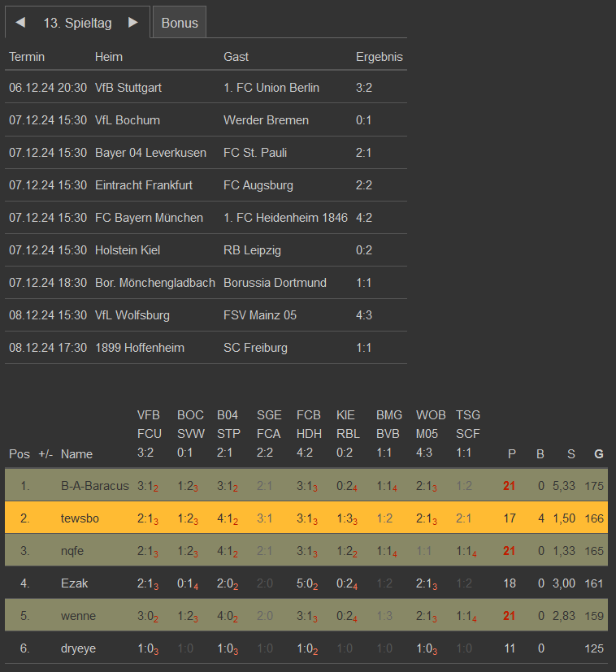Viewport: 616px width, 672px height.
Task: Click the B bonus column header
Action: (540, 453)
